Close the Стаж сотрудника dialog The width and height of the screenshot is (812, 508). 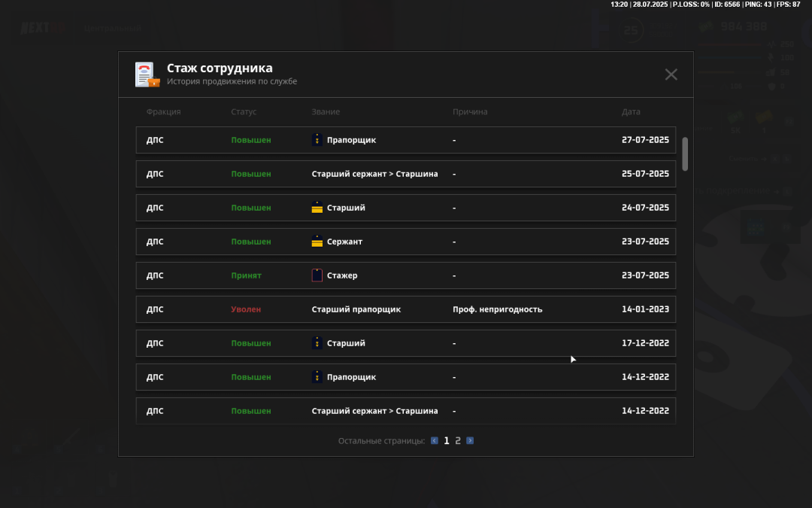point(671,75)
